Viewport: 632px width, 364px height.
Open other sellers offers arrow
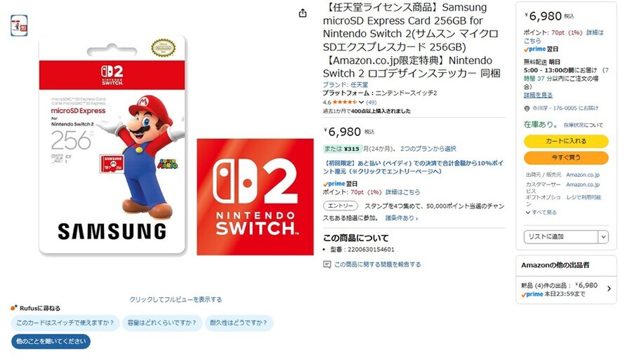[609, 289]
